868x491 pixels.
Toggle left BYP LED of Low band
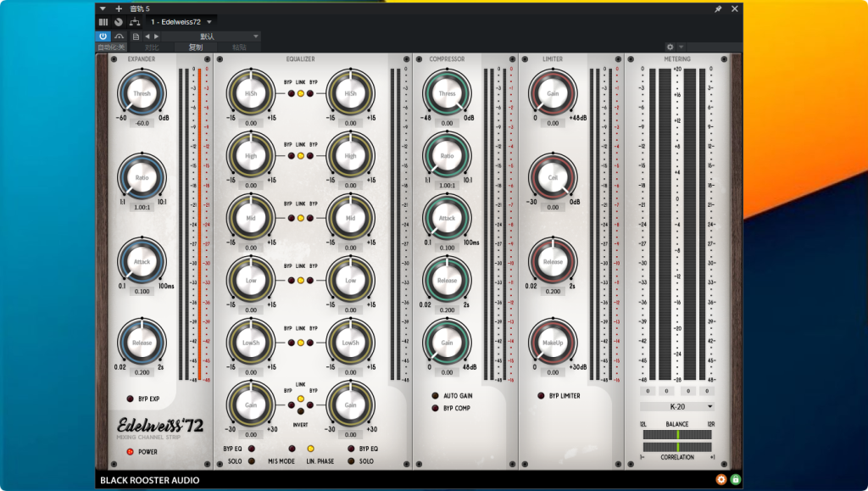click(292, 281)
